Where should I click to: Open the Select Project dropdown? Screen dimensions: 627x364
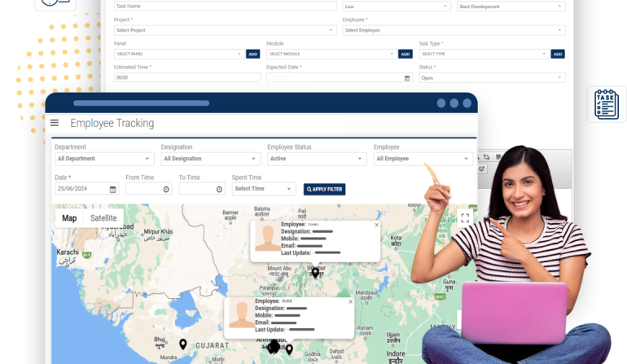pos(225,30)
